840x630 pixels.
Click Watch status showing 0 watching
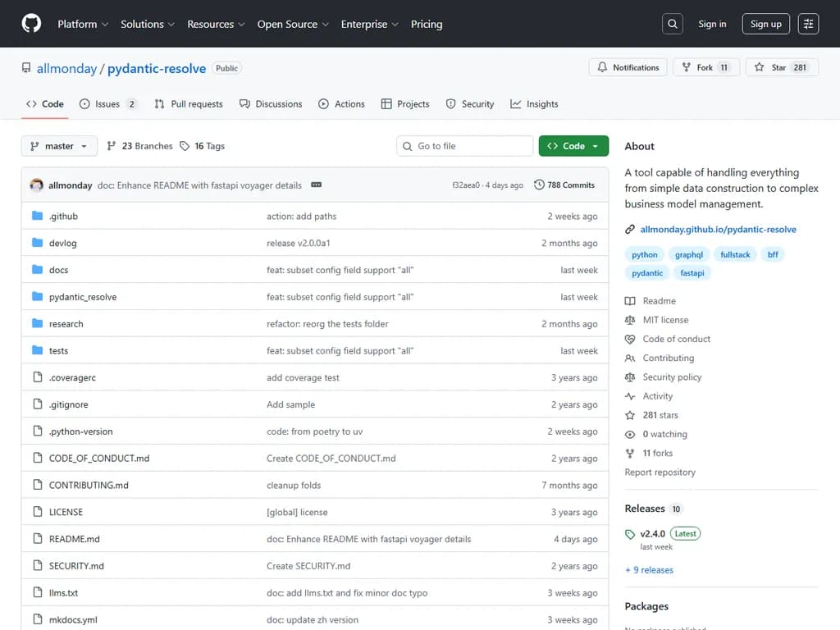tap(656, 434)
